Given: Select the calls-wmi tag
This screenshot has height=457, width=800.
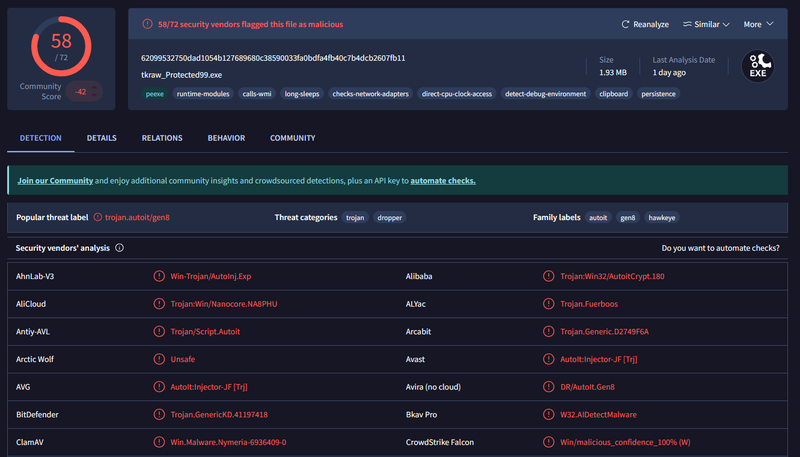Looking at the screenshot, I should point(257,94).
